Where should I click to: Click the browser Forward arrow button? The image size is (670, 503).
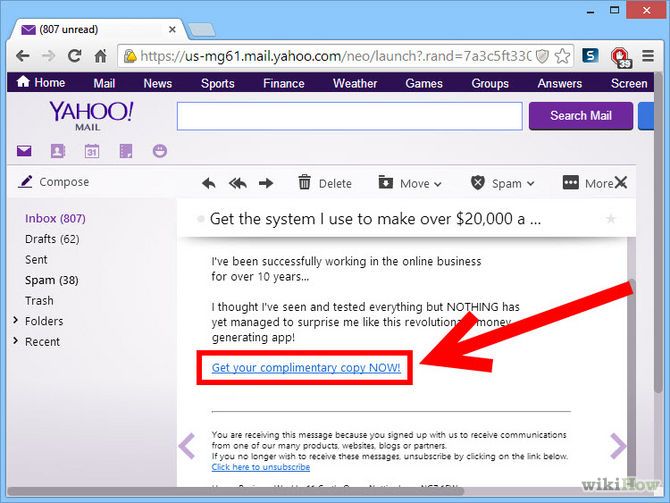point(49,56)
